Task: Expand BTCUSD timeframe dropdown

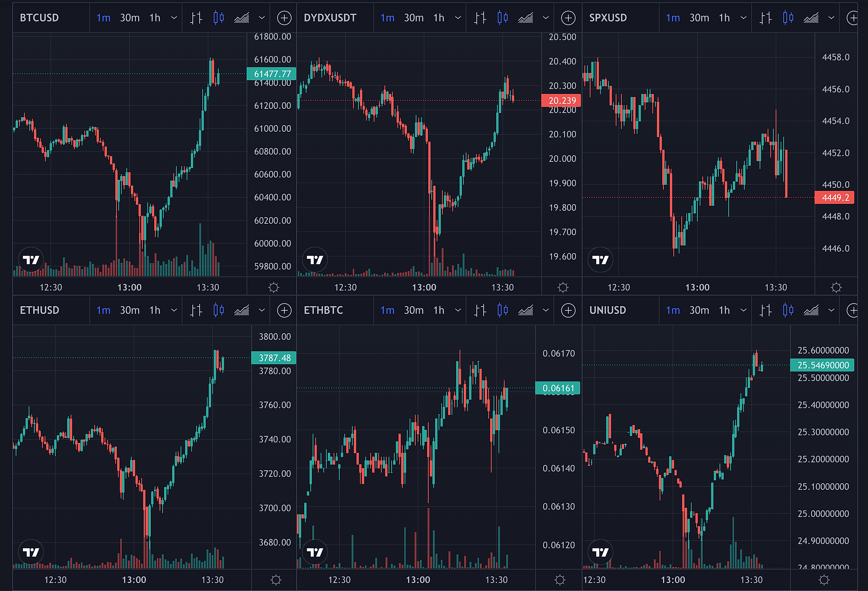Action: click(x=174, y=18)
